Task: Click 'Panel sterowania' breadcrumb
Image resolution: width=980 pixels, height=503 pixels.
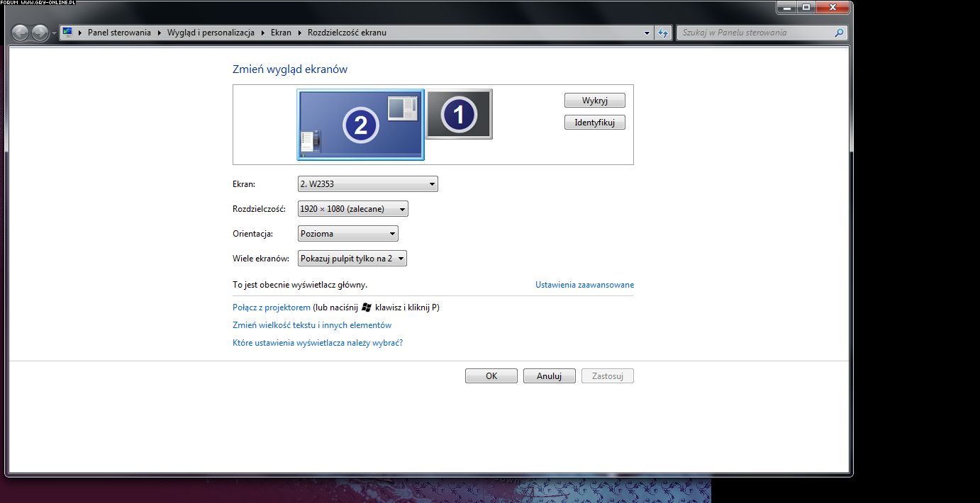Action: point(119,33)
